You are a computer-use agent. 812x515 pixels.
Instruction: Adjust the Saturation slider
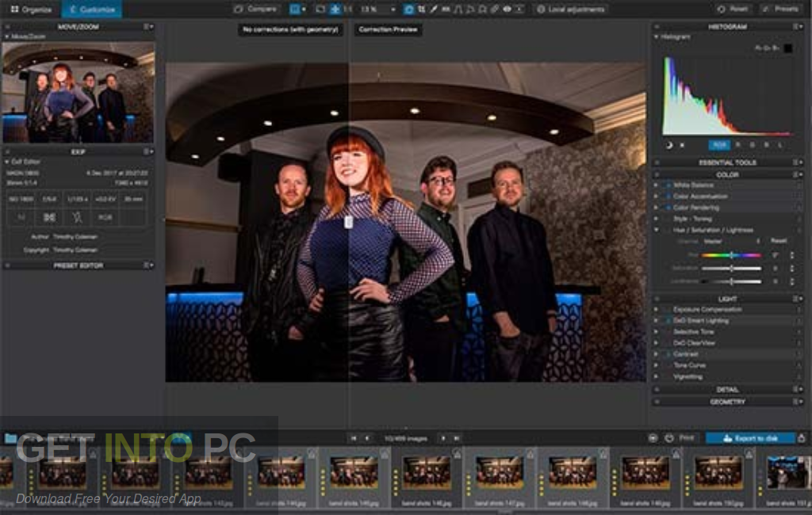pos(731,269)
